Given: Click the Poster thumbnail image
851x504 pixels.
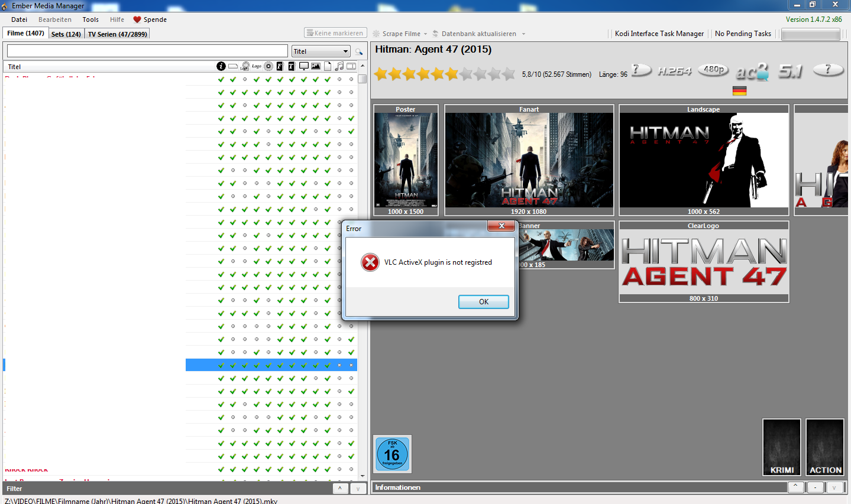Looking at the screenshot, I should pos(406,160).
